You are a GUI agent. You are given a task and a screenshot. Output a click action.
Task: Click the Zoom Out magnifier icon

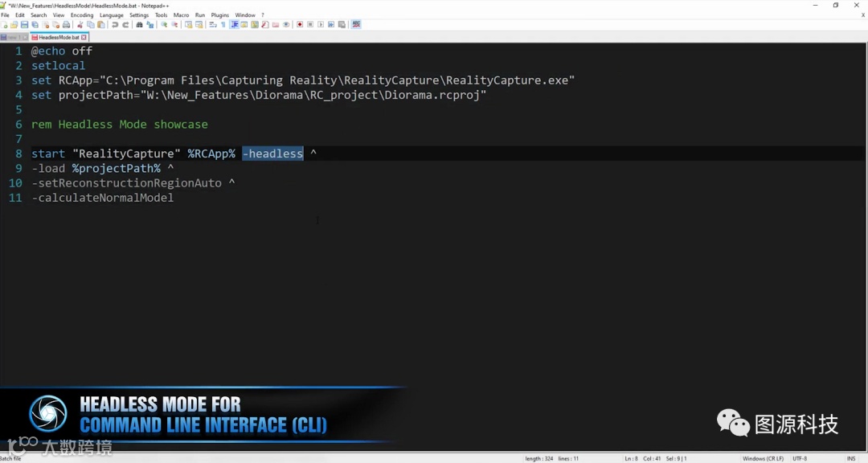pos(174,24)
